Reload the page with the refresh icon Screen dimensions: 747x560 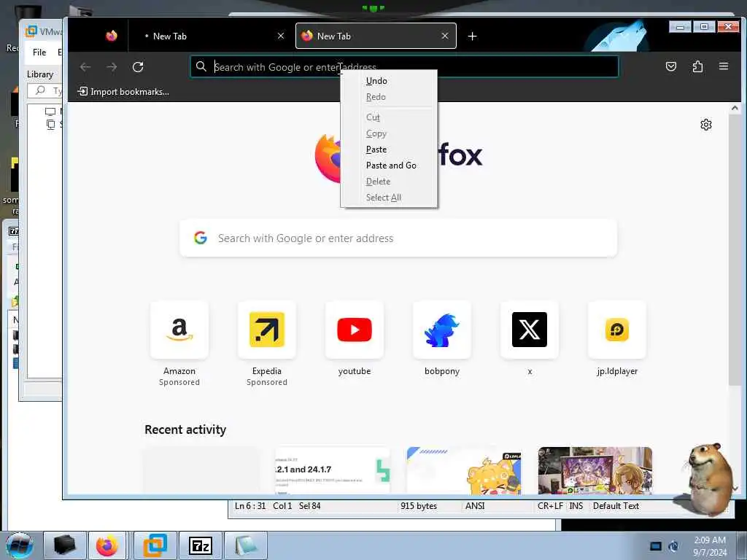click(x=138, y=67)
